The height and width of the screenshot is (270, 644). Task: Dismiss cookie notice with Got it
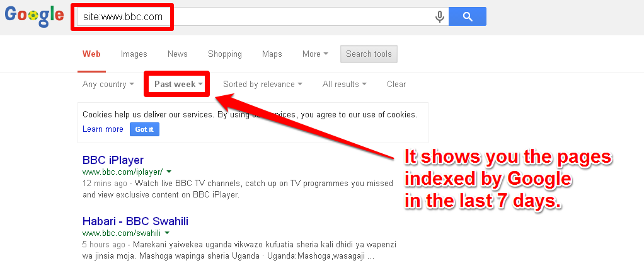[144, 129]
